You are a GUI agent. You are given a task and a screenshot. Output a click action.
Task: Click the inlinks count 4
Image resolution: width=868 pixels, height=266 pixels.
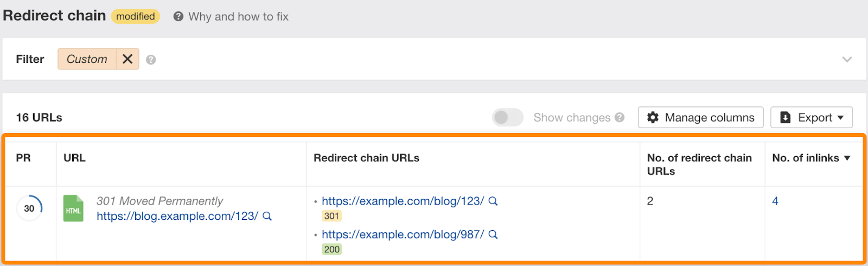(x=775, y=201)
